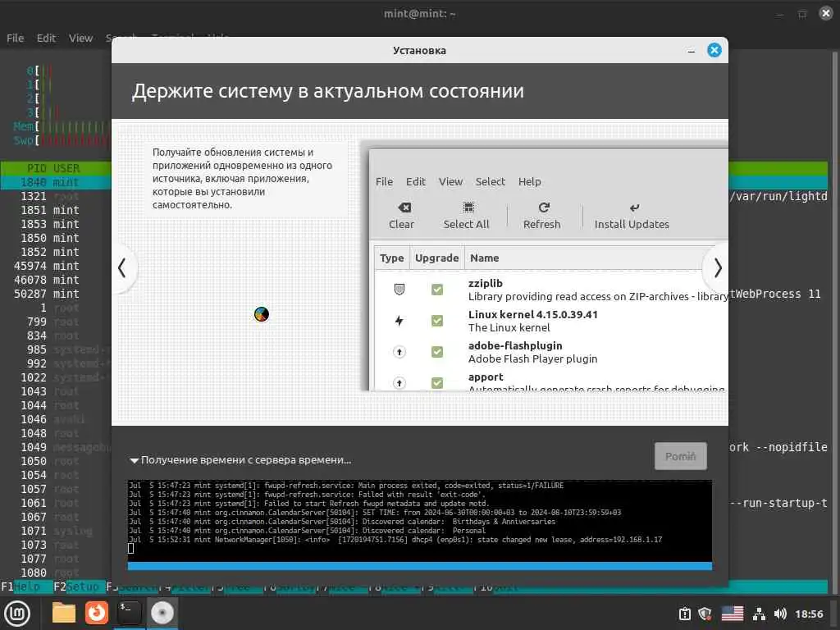
Task: Minimize the installer window
Action: coord(691,51)
